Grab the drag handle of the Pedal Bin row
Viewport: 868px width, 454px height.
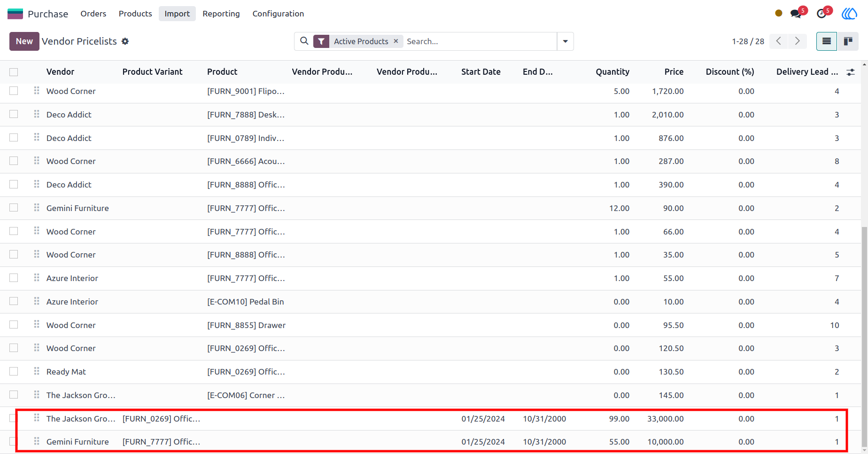point(37,301)
